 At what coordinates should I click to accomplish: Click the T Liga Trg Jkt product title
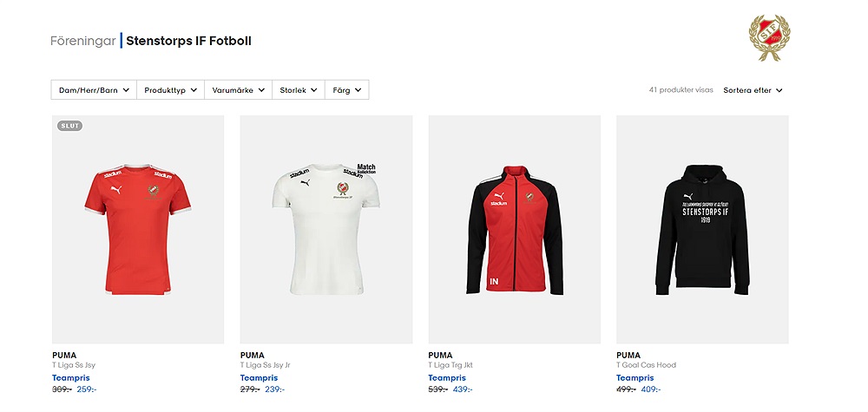(x=450, y=365)
